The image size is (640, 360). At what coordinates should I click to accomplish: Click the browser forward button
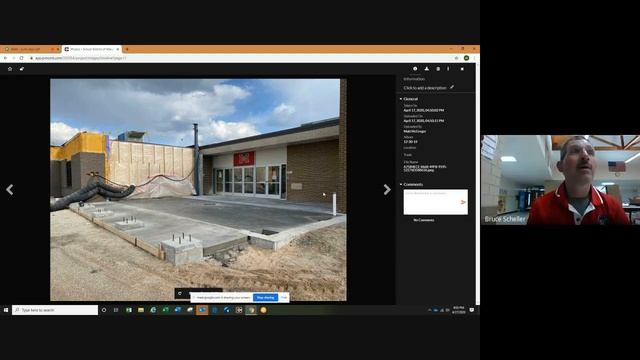click(x=13, y=58)
